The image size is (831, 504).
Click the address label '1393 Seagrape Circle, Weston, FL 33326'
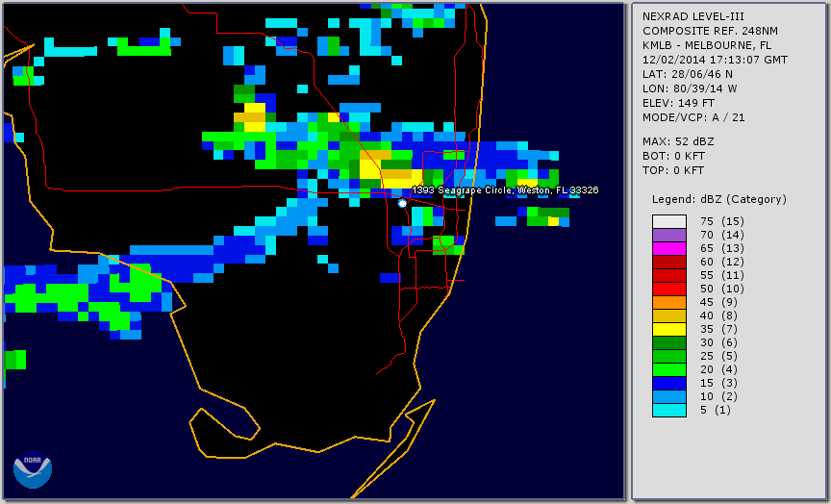coord(505,190)
